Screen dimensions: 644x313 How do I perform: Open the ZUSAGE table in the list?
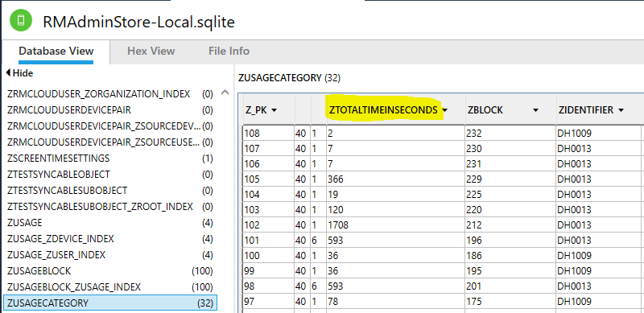click(x=110, y=223)
